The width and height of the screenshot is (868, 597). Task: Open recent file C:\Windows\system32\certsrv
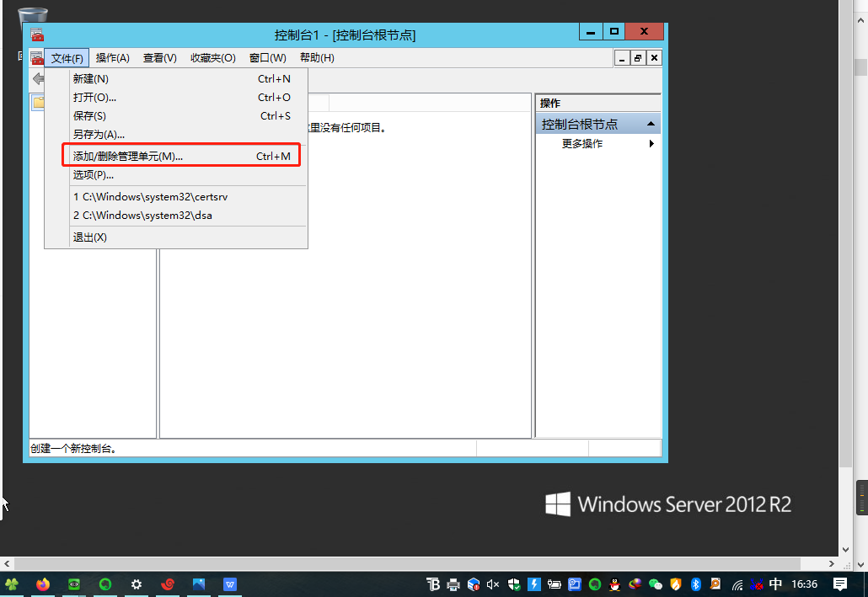[181, 197]
